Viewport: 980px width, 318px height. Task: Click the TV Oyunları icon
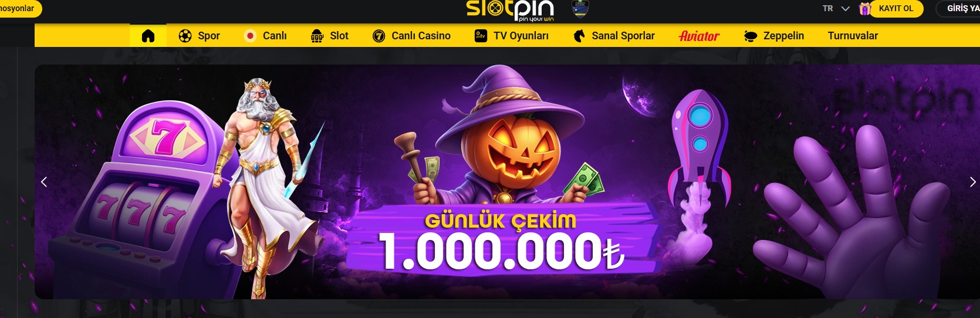tap(481, 36)
